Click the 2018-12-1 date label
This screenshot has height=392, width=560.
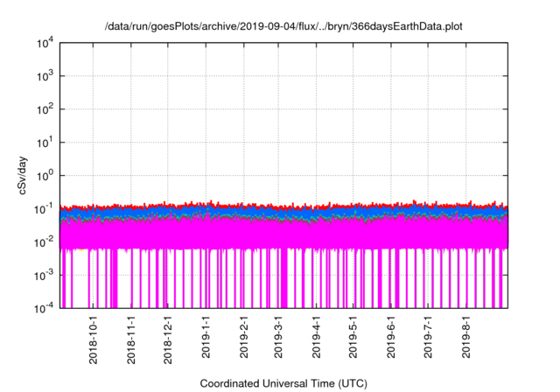(x=168, y=339)
